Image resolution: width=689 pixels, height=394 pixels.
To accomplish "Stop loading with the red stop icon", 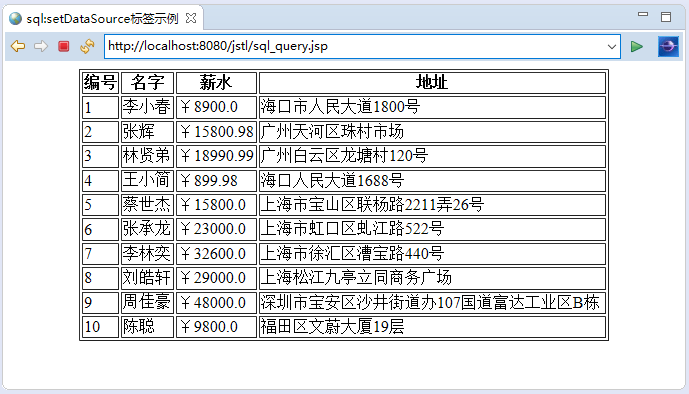I will (64, 46).
